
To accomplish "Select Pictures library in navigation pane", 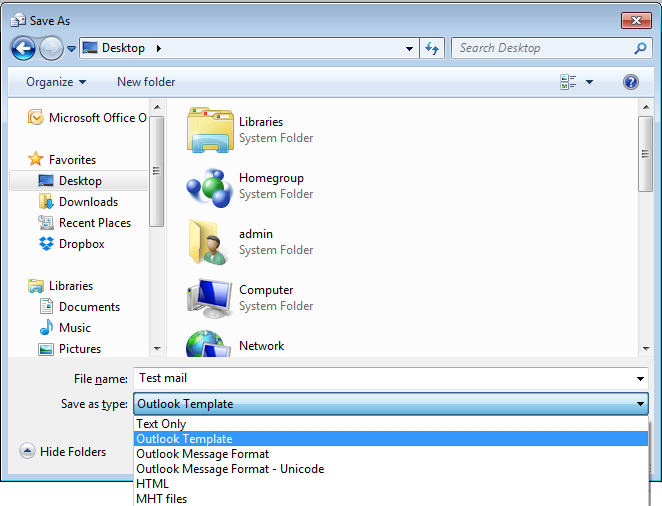I will pyautogui.click(x=80, y=349).
